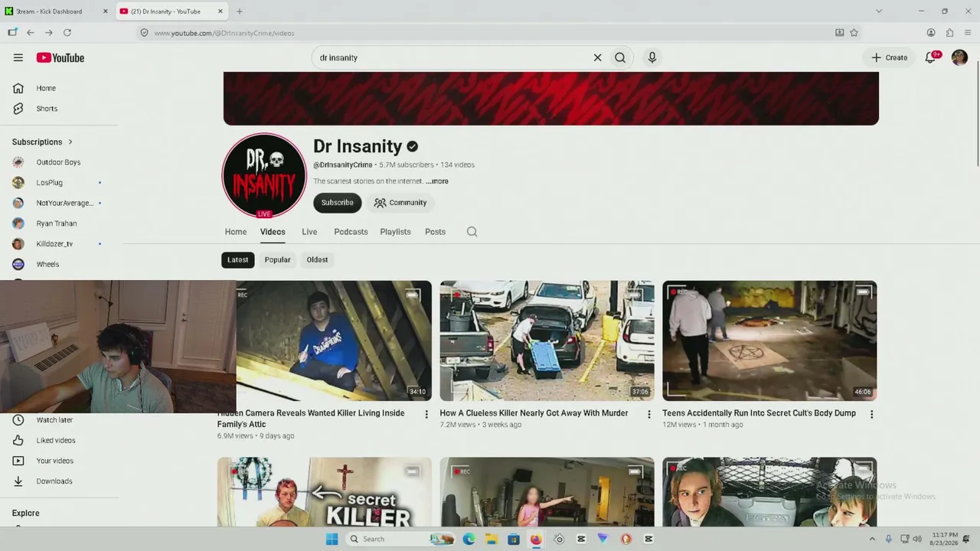Open File Explorer from the taskbar
This screenshot has height=551, width=980.
point(491,539)
